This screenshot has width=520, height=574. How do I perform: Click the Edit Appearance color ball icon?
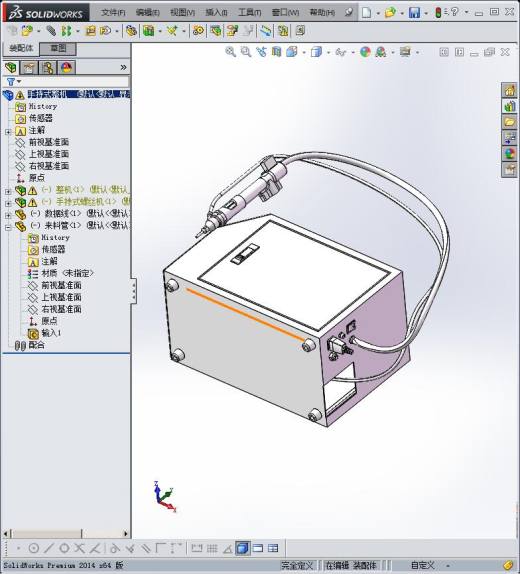[x=365, y=52]
